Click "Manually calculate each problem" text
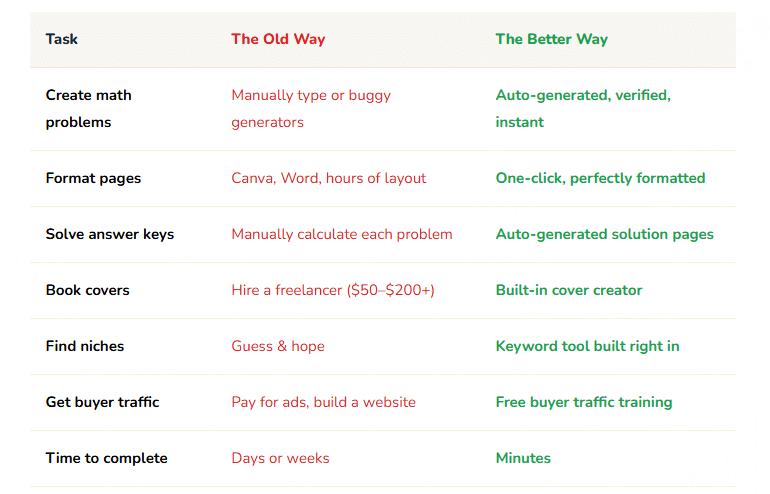 click(342, 234)
